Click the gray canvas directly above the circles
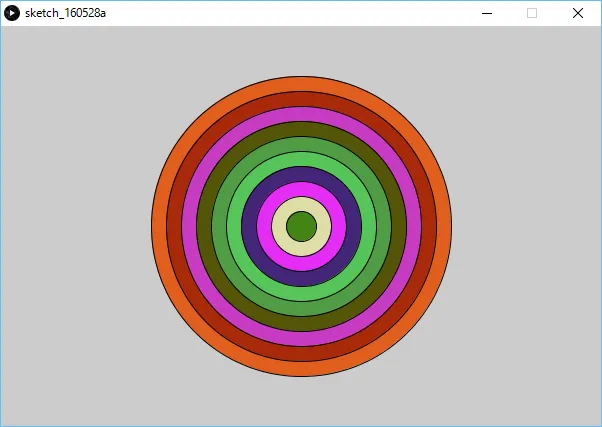Viewport: 602px width, 427px height. point(301,50)
